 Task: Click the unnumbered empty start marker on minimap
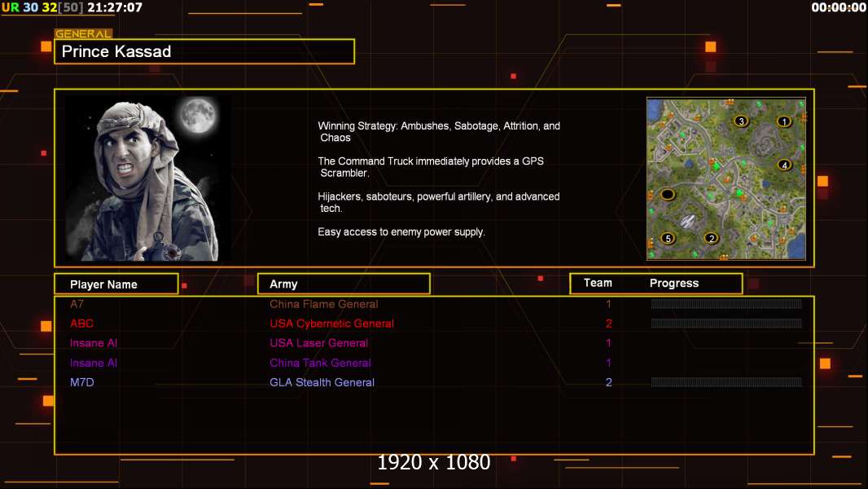[667, 195]
